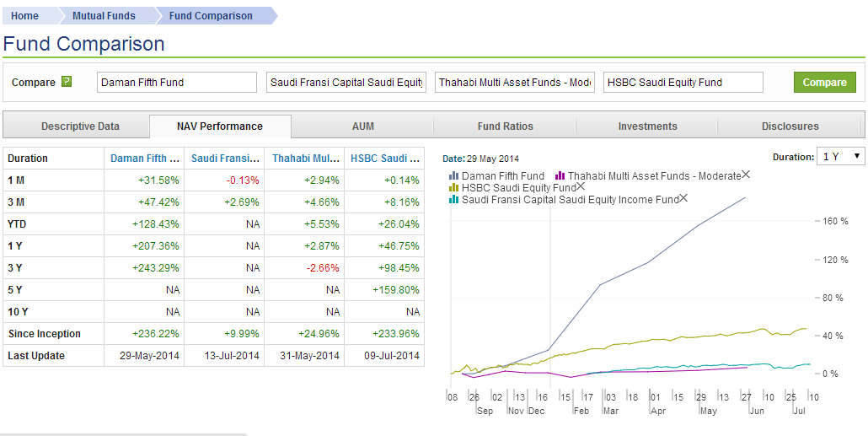
Task: Click Thahabi legend purple bar icon
Action: coord(560,176)
